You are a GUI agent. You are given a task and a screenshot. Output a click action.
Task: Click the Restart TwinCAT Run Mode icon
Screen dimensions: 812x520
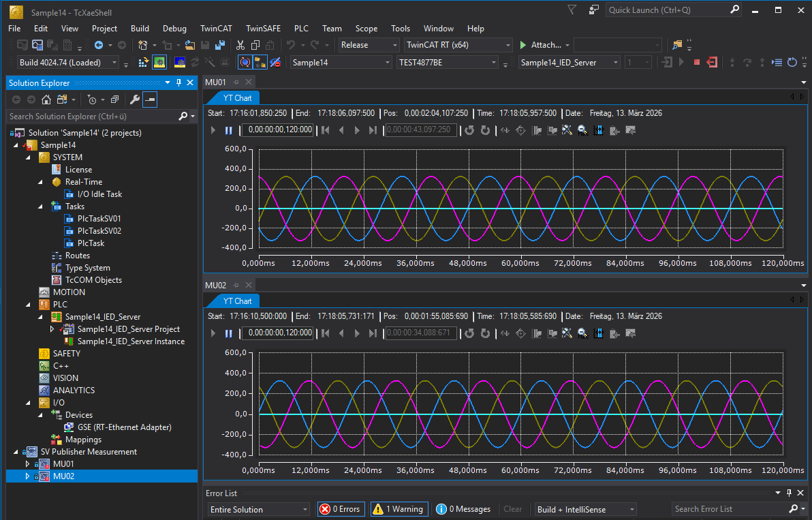159,63
